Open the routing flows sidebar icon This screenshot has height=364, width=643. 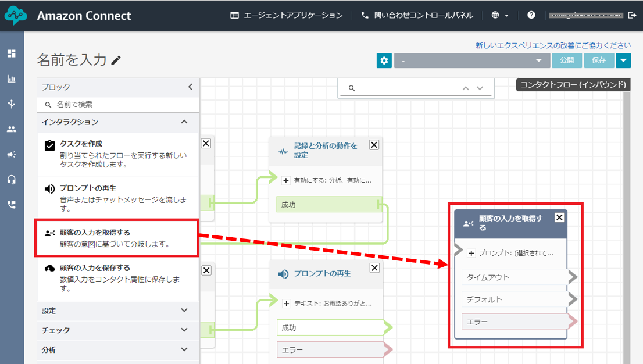coord(12,104)
